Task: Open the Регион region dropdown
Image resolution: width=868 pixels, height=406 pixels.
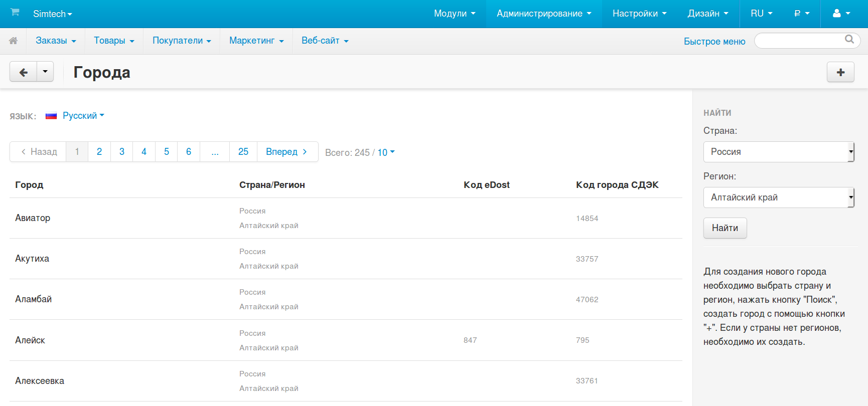Action: 778,197
